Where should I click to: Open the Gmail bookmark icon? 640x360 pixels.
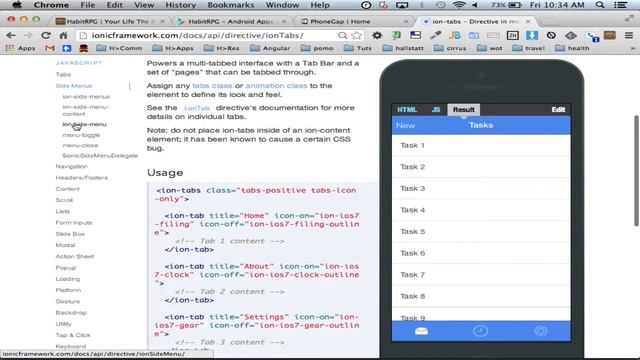(50, 48)
